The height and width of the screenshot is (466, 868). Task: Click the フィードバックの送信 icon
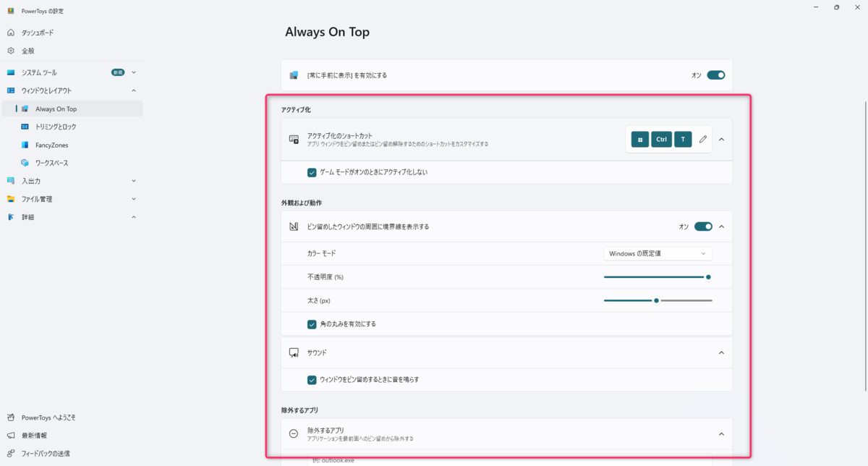pyautogui.click(x=11, y=454)
